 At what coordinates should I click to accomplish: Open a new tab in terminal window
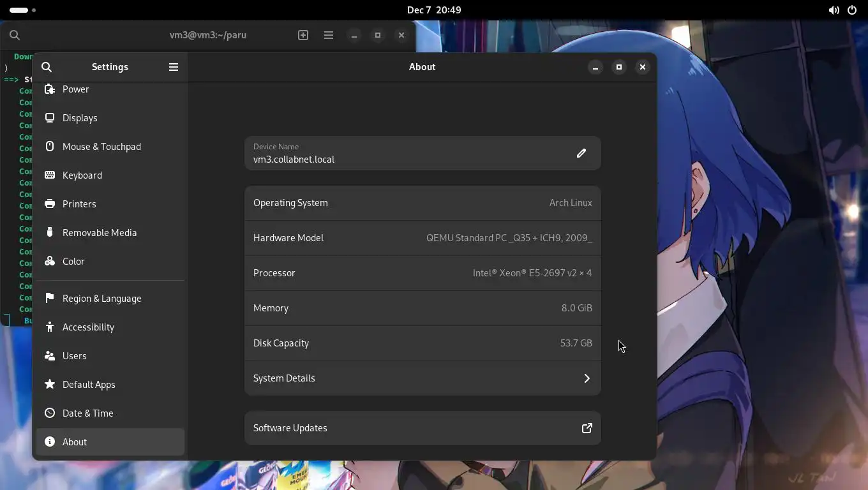tap(303, 36)
